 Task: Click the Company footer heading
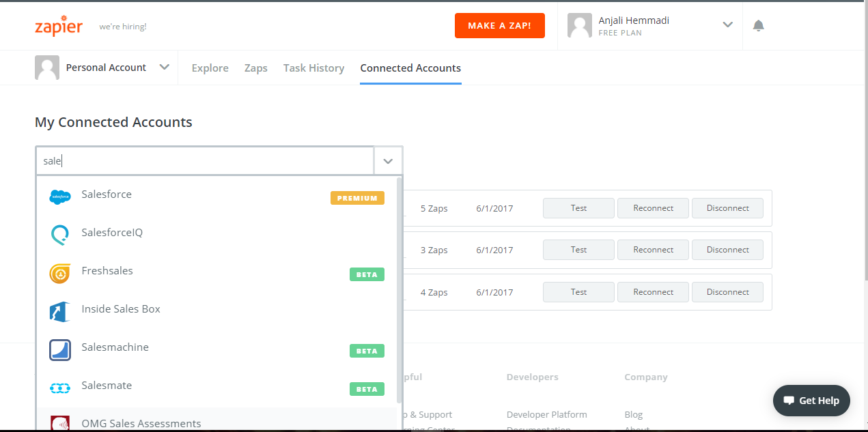646,377
